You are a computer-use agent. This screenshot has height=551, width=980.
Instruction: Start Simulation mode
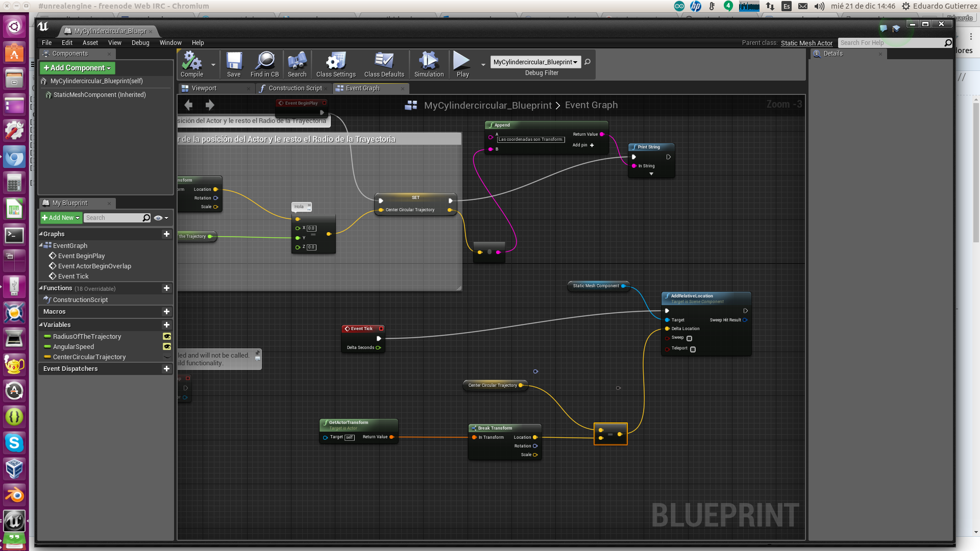pyautogui.click(x=429, y=64)
